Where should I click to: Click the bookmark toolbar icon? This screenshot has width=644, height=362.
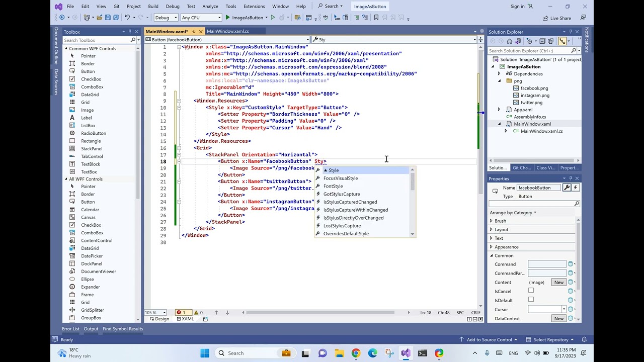click(x=376, y=18)
